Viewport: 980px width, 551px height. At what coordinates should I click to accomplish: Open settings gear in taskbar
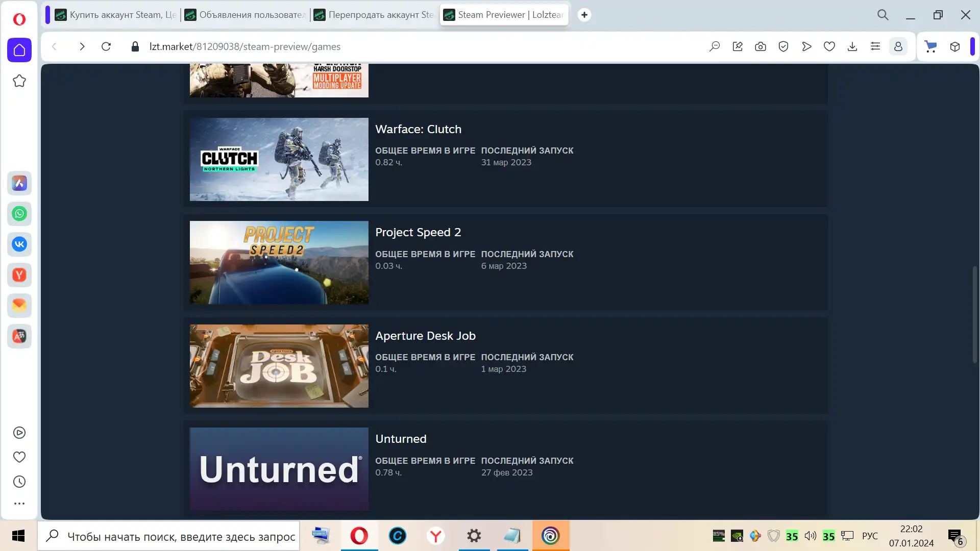(x=474, y=536)
